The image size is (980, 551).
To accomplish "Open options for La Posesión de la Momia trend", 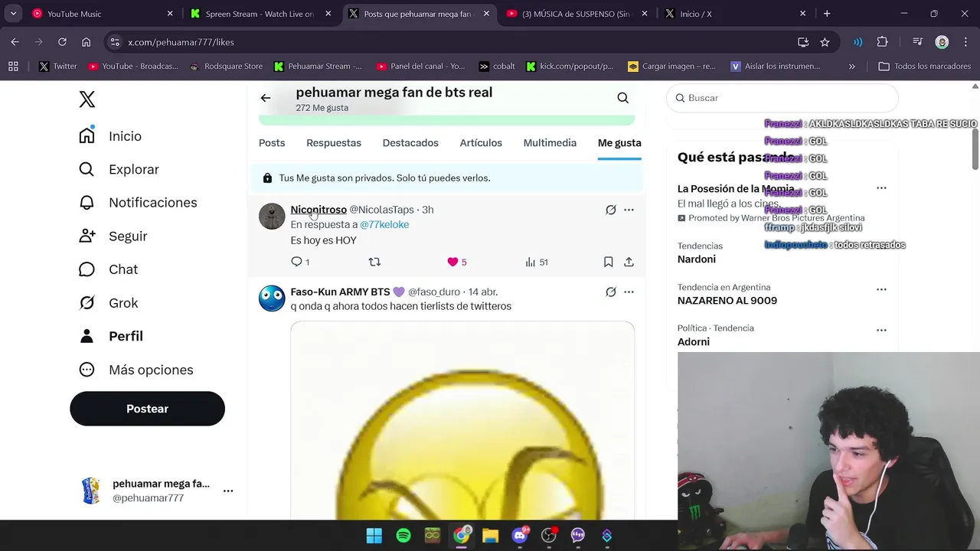I will click(881, 188).
